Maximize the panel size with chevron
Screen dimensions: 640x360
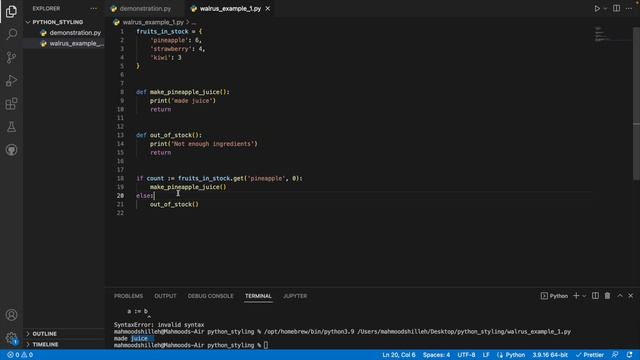[620, 296]
